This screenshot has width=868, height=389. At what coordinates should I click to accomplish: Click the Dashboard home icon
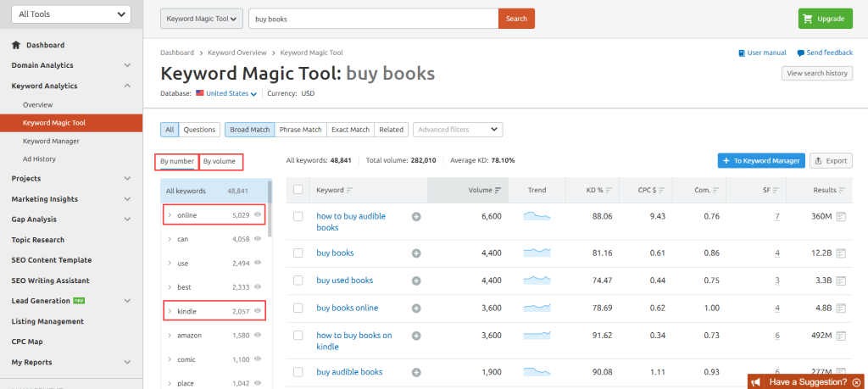16,45
